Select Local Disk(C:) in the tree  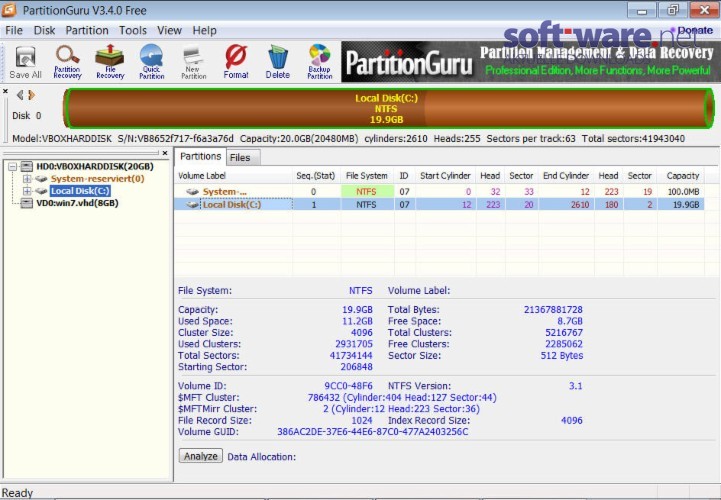coord(80,191)
